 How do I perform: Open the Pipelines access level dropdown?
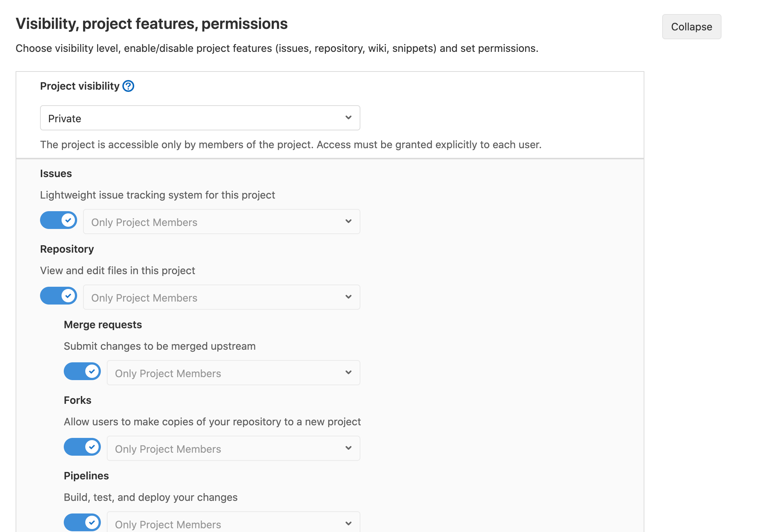coord(233,523)
